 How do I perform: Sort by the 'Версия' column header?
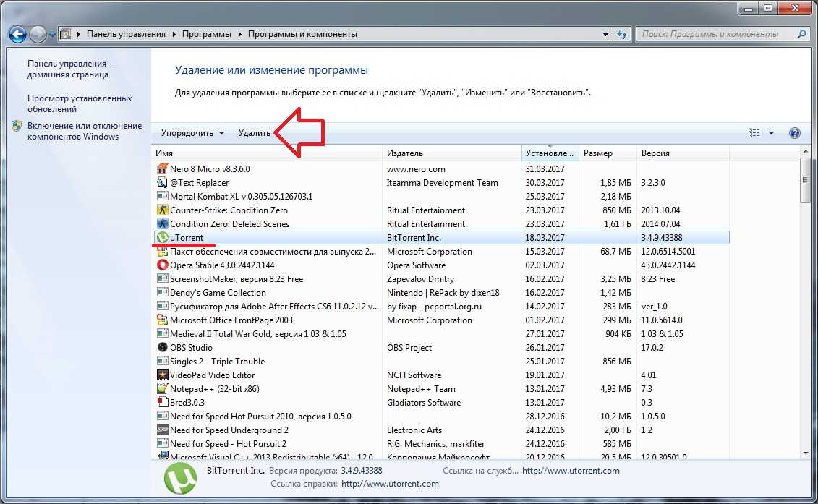(x=683, y=153)
